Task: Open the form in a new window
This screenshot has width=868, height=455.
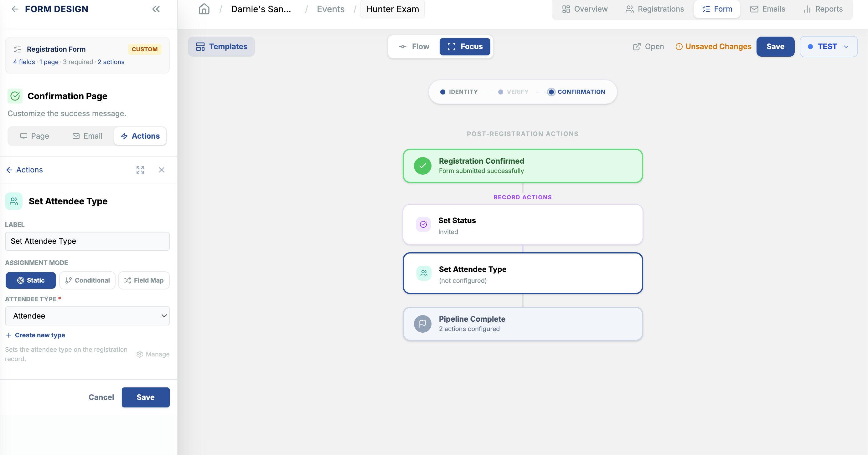Action: [x=648, y=47]
